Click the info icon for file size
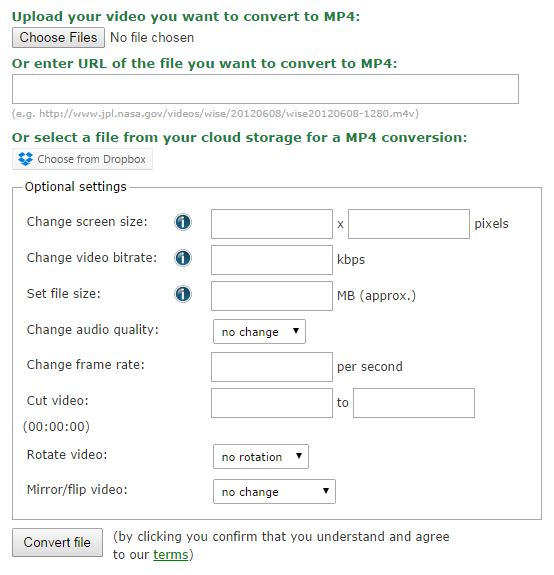This screenshot has width=554, height=575. (x=183, y=294)
